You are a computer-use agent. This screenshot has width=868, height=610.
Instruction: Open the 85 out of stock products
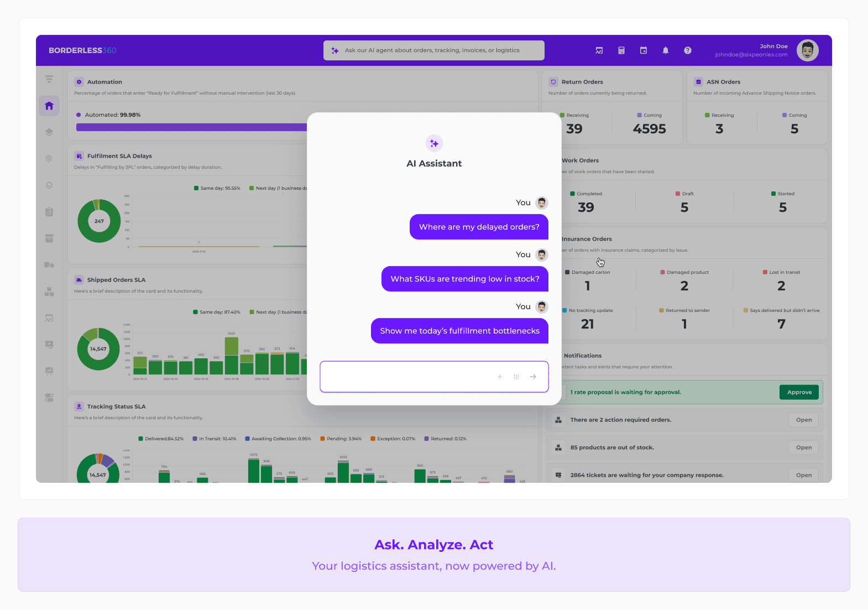804,447
